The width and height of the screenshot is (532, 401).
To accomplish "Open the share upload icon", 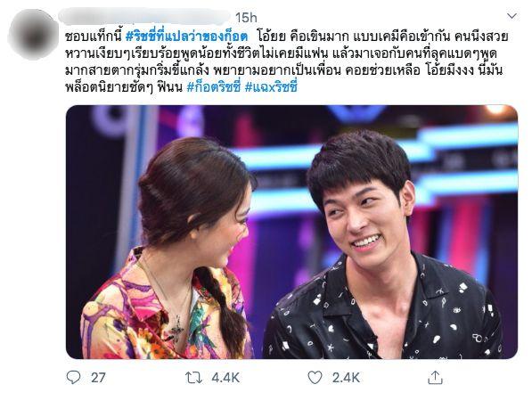I will 435,377.
